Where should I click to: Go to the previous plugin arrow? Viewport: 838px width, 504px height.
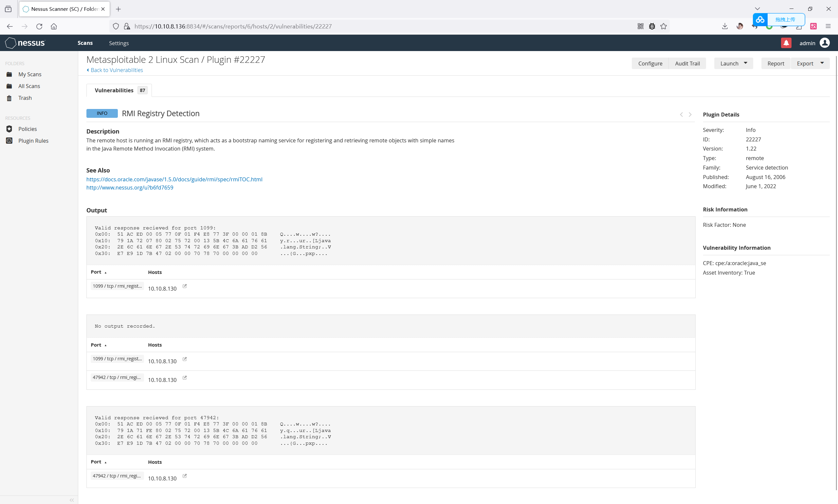pyautogui.click(x=682, y=115)
